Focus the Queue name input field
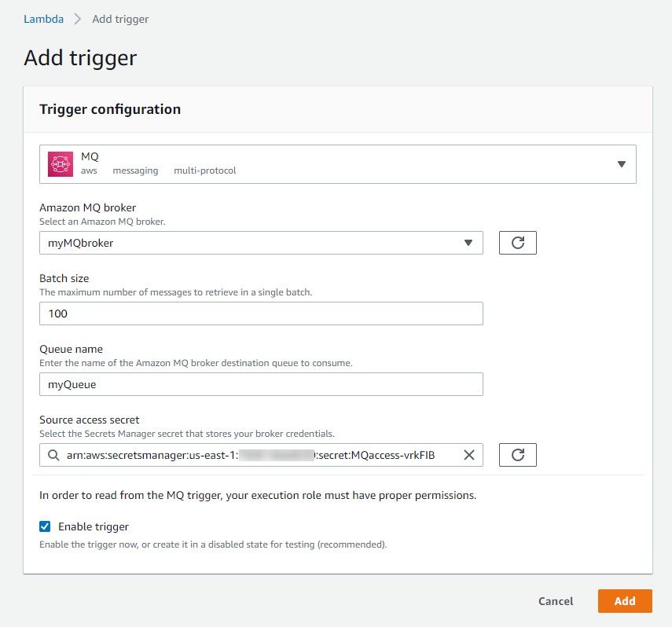 point(261,384)
